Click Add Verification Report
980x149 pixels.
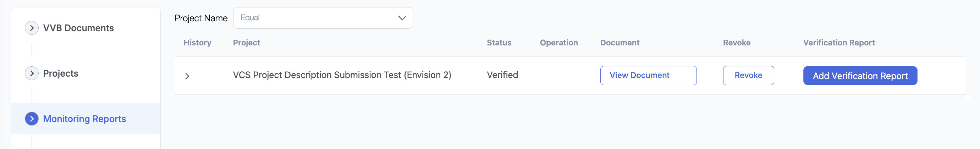click(860, 76)
